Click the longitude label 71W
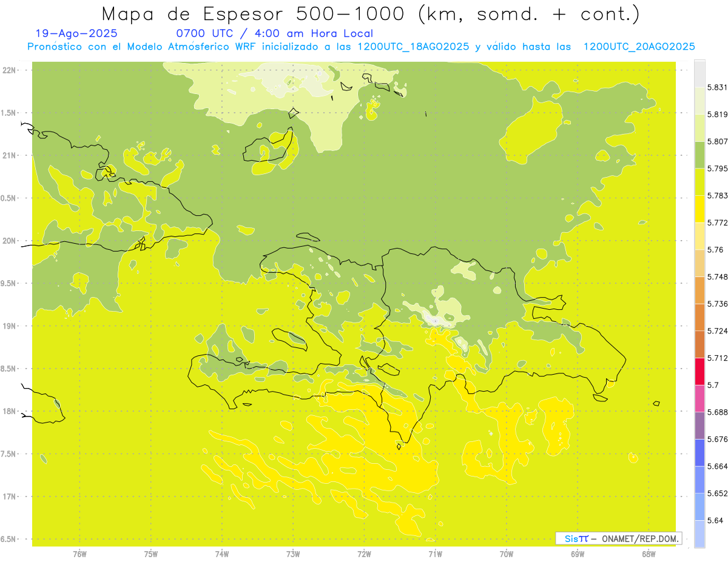Screen dimensions: 728x562 coord(435,554)
